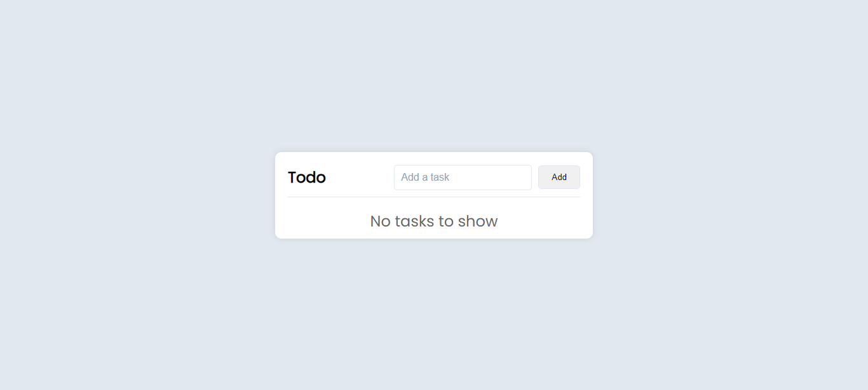Click the white card area below the empty message

(x=434, y=235)
